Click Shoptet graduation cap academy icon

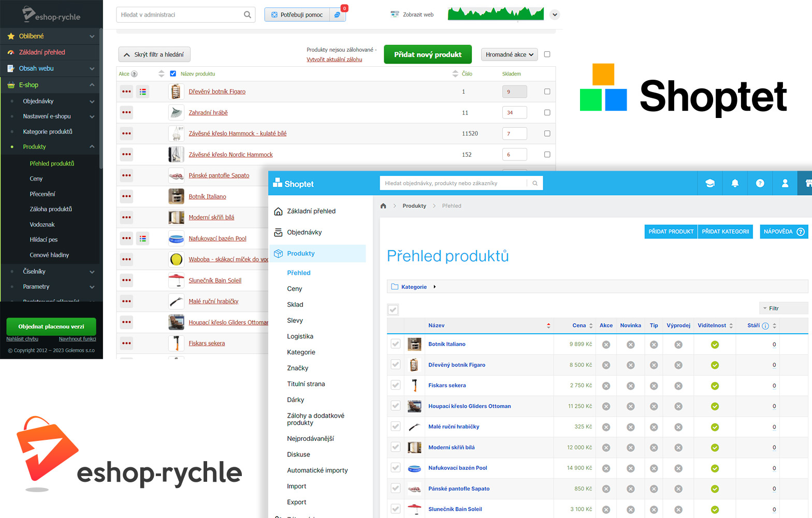710,183
